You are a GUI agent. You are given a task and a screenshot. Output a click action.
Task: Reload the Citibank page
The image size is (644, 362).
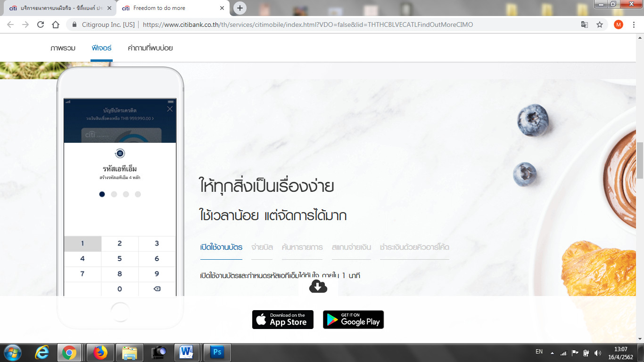pyautogui.click(x=41, y=25)
